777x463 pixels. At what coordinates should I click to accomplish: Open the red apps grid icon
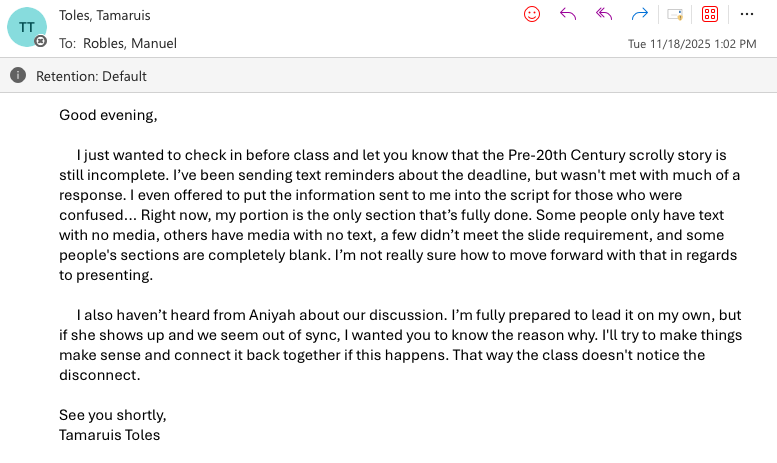[x=710, y=14]
